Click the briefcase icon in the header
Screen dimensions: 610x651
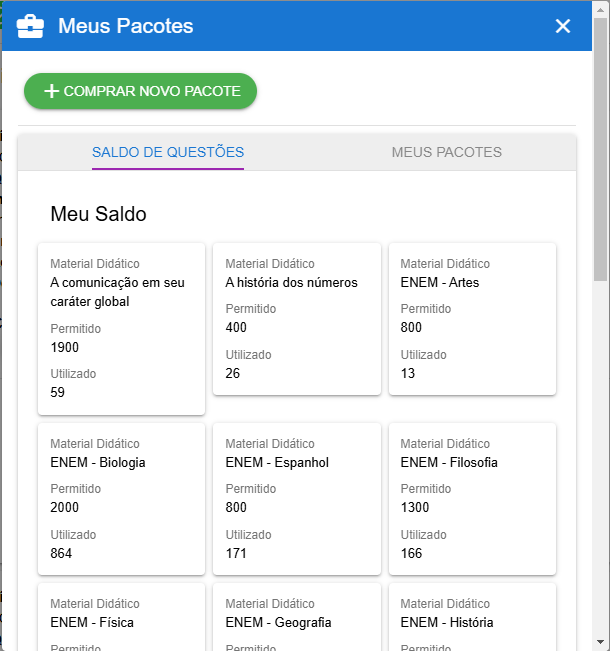click(x=31, y=26)
